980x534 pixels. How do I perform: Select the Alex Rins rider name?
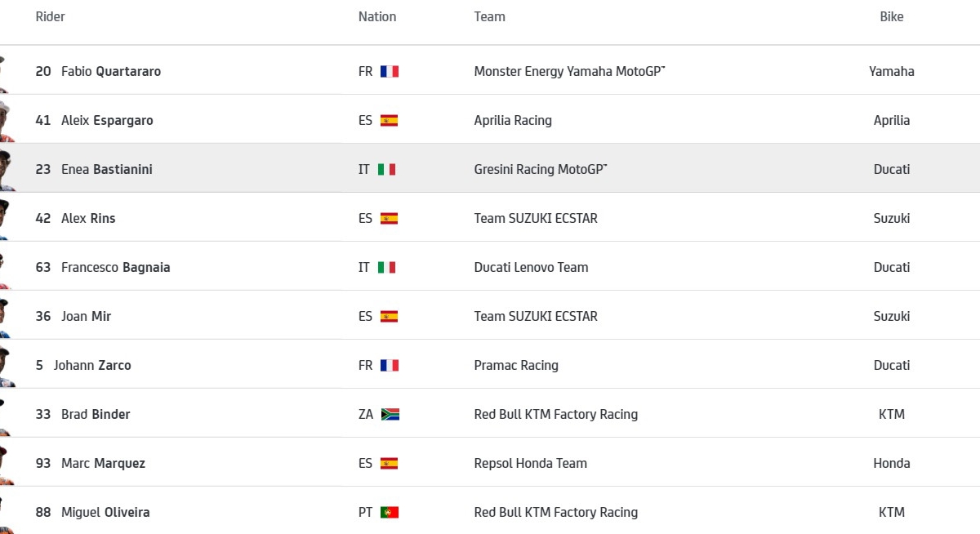88,219
